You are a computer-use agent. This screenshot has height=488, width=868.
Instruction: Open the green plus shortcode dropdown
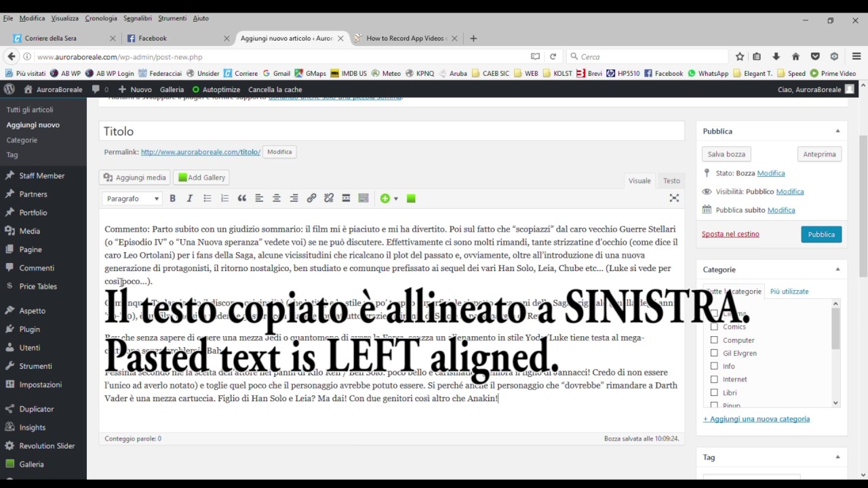[x=389, y=199]
